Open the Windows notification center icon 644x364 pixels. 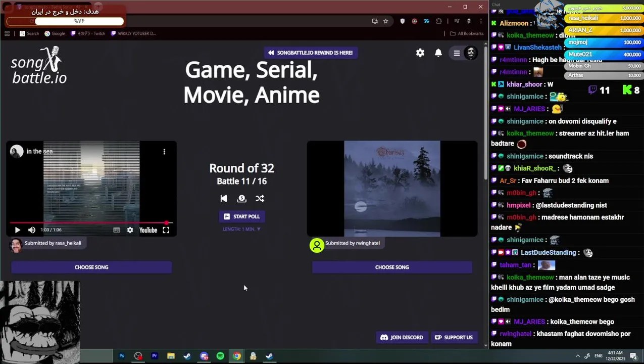(633, 356)
